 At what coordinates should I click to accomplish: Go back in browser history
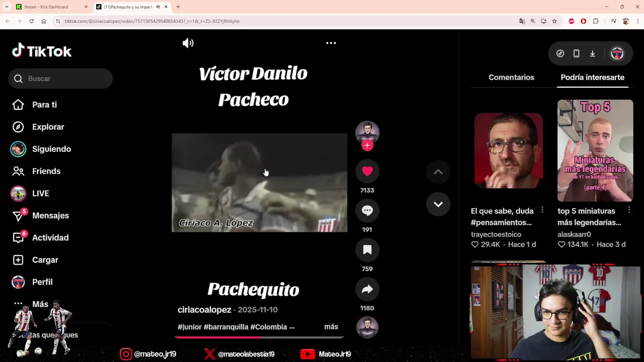click(x=7, y=21)
